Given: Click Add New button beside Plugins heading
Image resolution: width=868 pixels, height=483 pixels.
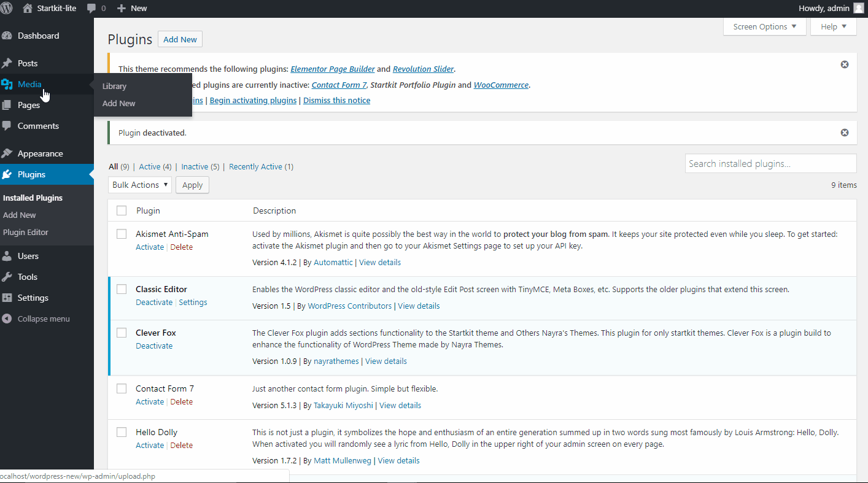Looking at the screenshot, I should point(180,39).
